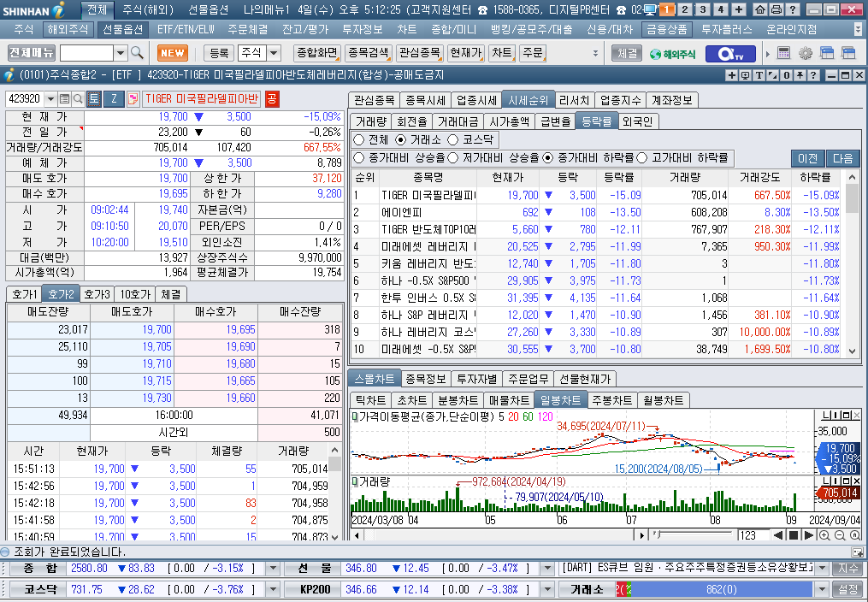Viewport: 868px width, 602px height.
Task: Click the first cascading windows layout icon
Action: (x=827, y=53)
